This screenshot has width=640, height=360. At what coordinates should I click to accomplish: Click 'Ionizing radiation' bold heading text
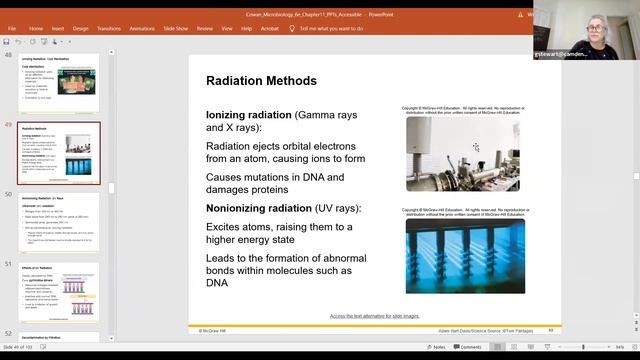click(249, 115)
